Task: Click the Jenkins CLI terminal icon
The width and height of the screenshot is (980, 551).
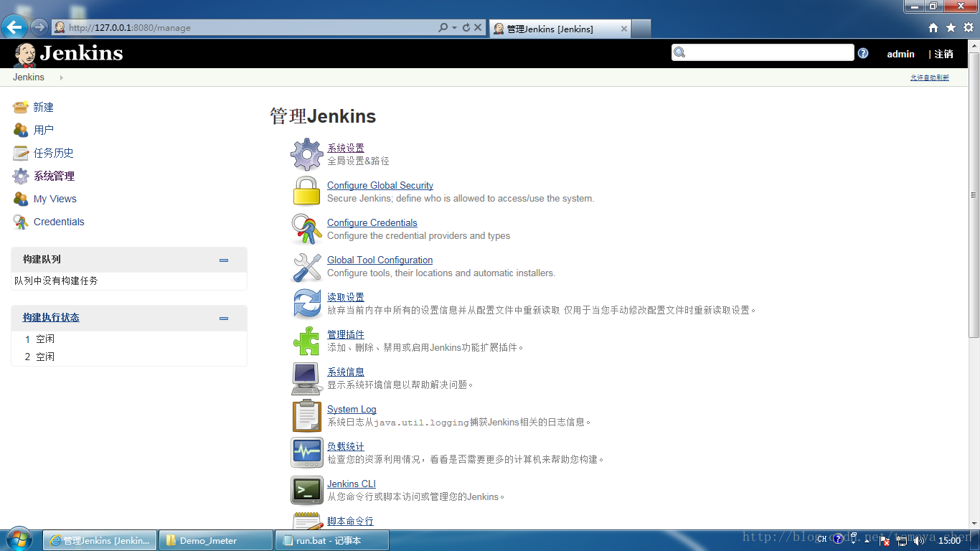Action: pos(307,490)
